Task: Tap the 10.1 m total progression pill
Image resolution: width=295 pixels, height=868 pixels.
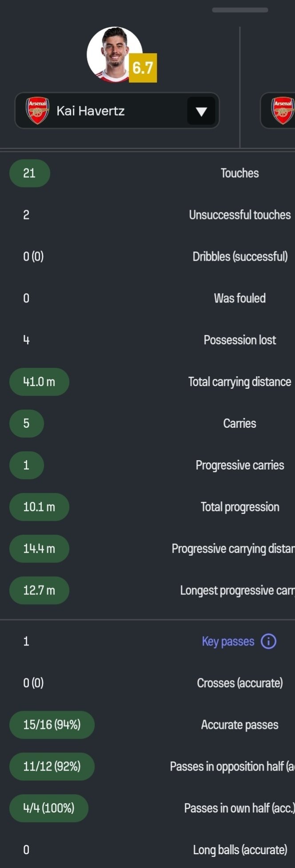Action: tap(39, 507)
